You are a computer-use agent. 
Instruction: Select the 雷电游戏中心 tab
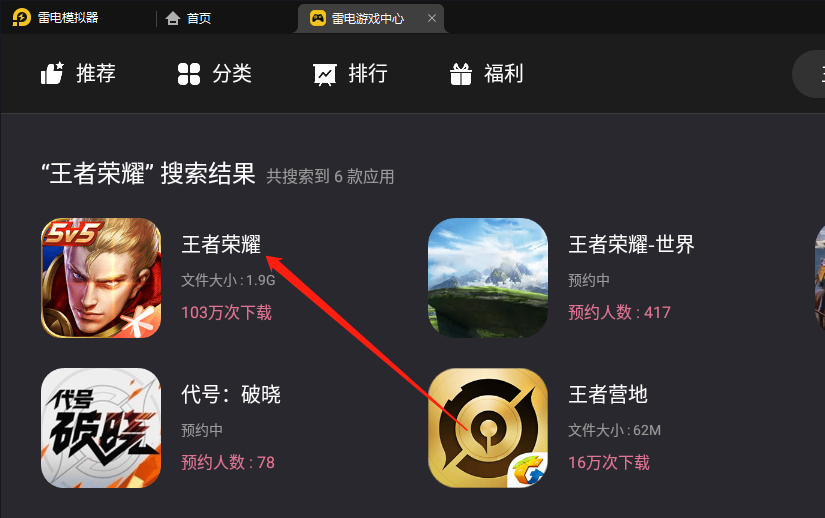coord(358,18)
